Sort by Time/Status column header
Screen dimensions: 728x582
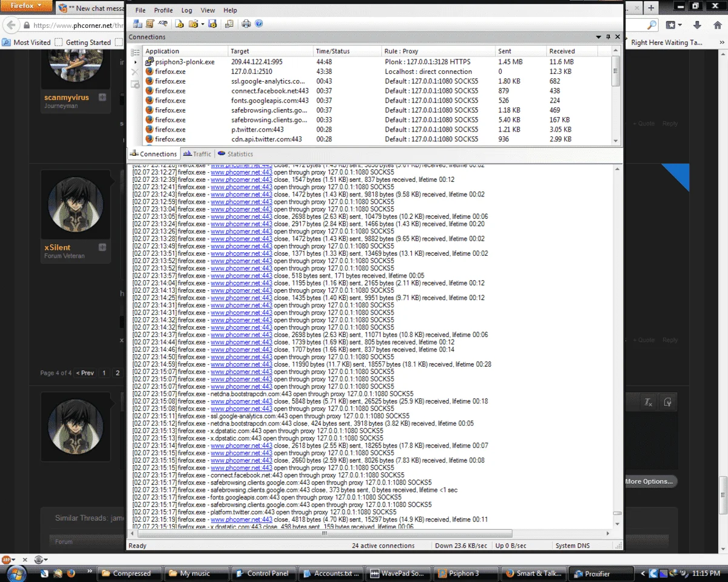[348, 52]
